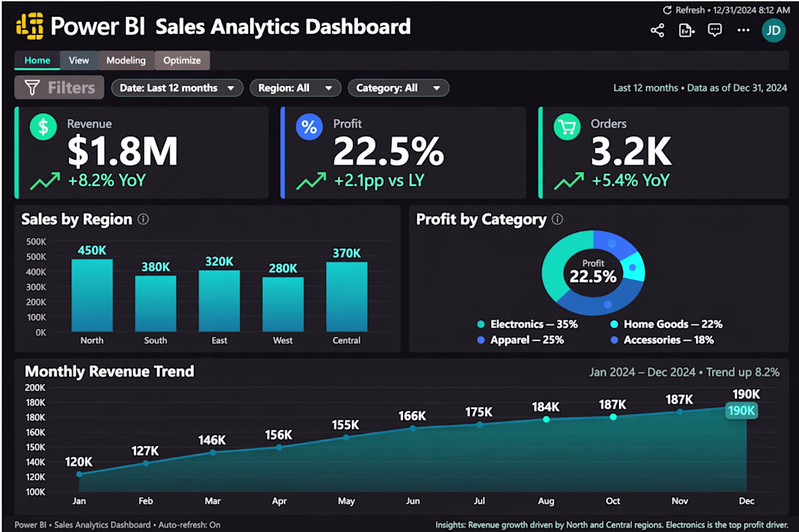Open the Region: All dropdown
Viewport: 799px width, 532px height.
pos(295,88)
